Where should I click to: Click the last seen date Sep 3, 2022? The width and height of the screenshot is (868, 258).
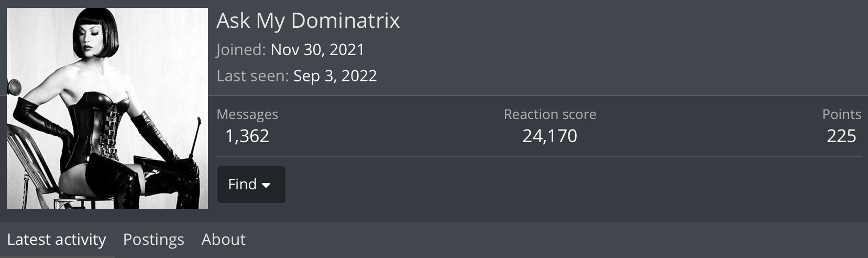point(335,76)
